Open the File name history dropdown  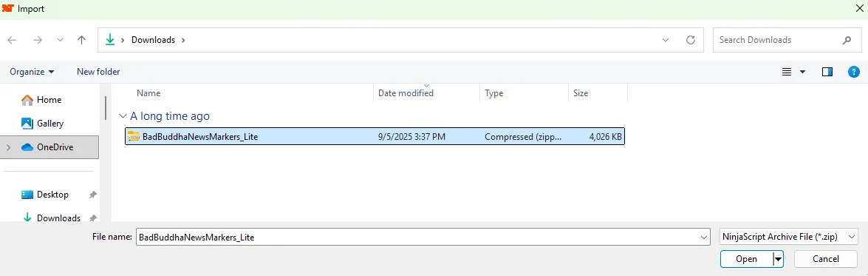coord(704,237)
